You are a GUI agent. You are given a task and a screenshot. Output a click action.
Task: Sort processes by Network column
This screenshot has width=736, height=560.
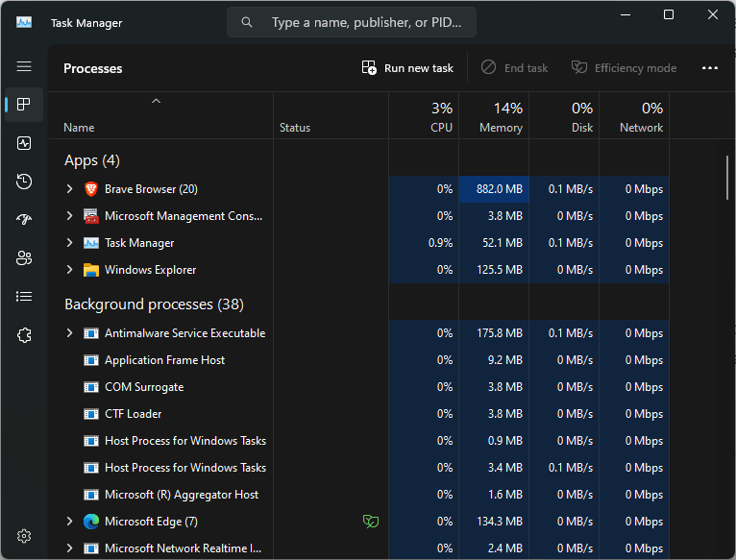coord(634,115)
